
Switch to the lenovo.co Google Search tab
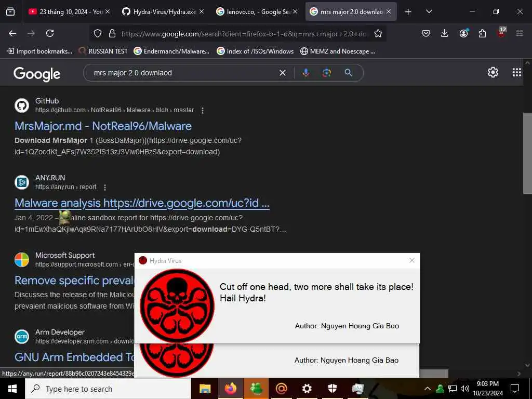(x=257, y=12)
